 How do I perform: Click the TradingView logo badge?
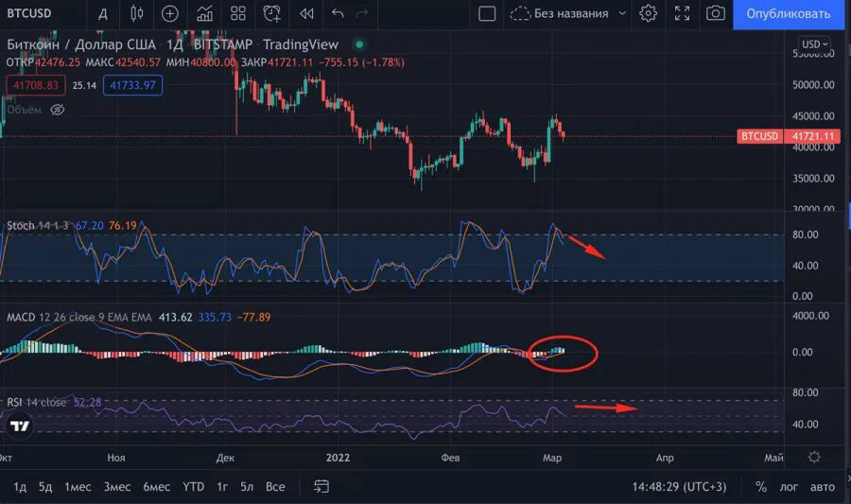[x=20, y=426]
